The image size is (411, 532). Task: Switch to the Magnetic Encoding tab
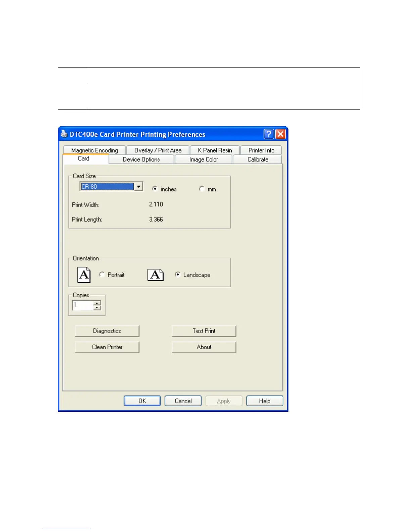coord(94,150)
